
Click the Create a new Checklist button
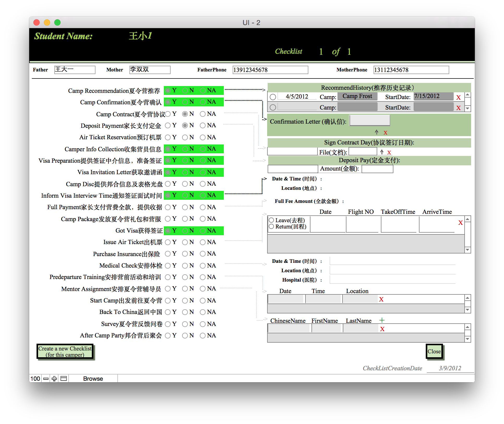(x=65, y=352)
